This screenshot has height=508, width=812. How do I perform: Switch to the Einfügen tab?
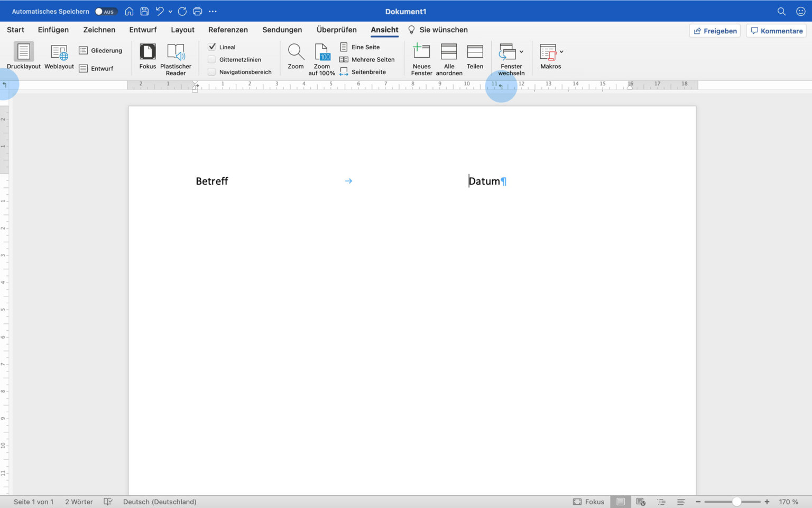pyautogui.click(x=53, y=30)
